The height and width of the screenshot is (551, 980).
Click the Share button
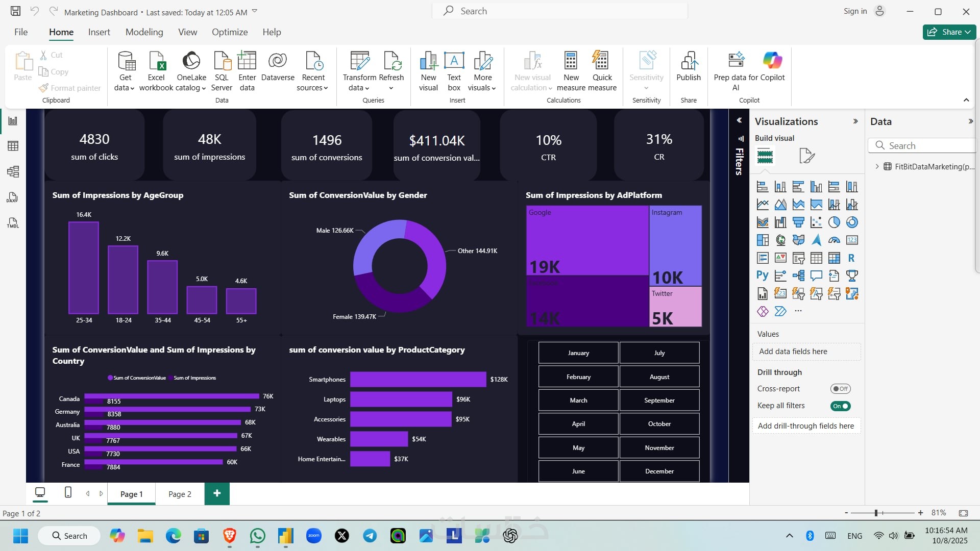coord(949,32)
